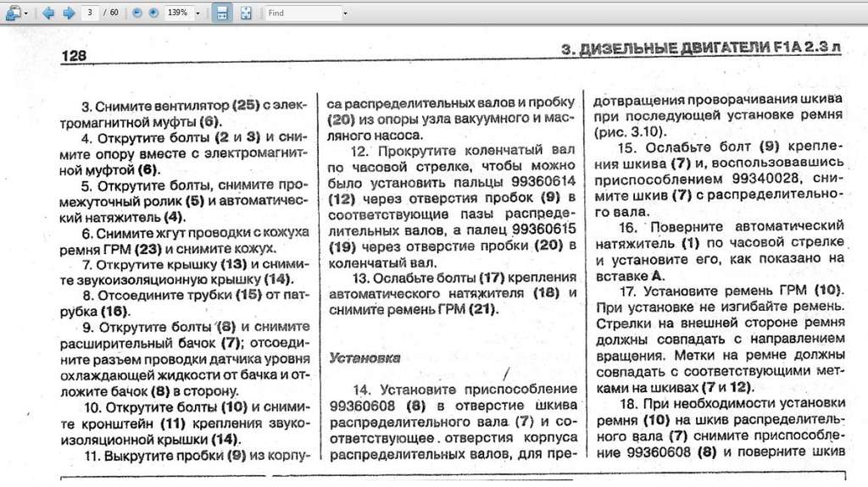Click the collaborate/share icon in the toolbar

tap(12, 13)
